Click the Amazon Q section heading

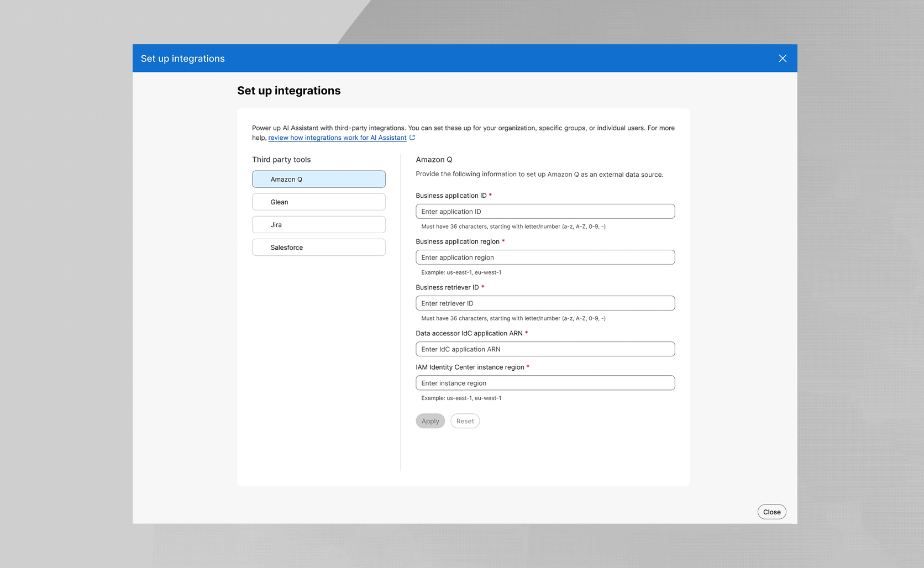[434, 159]
